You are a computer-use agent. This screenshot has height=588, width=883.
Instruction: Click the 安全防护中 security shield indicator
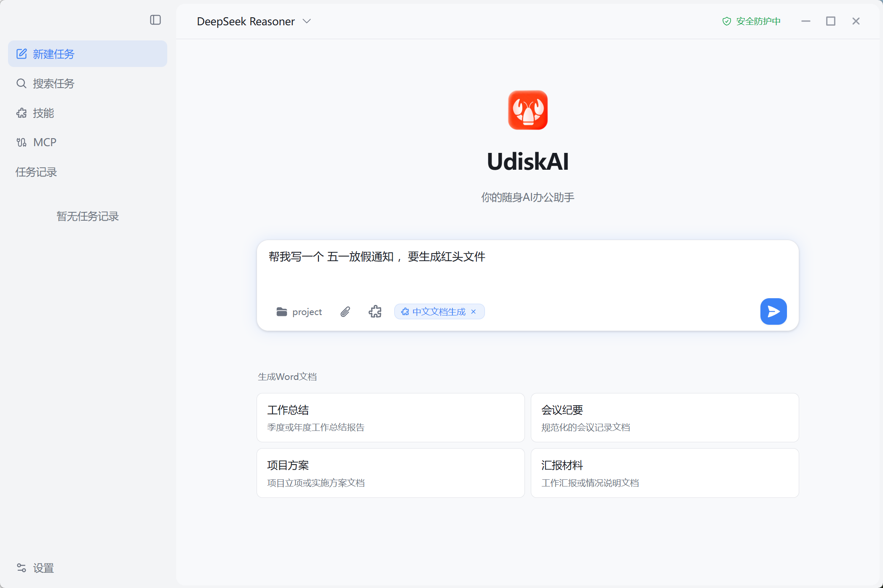click(752, 21)
